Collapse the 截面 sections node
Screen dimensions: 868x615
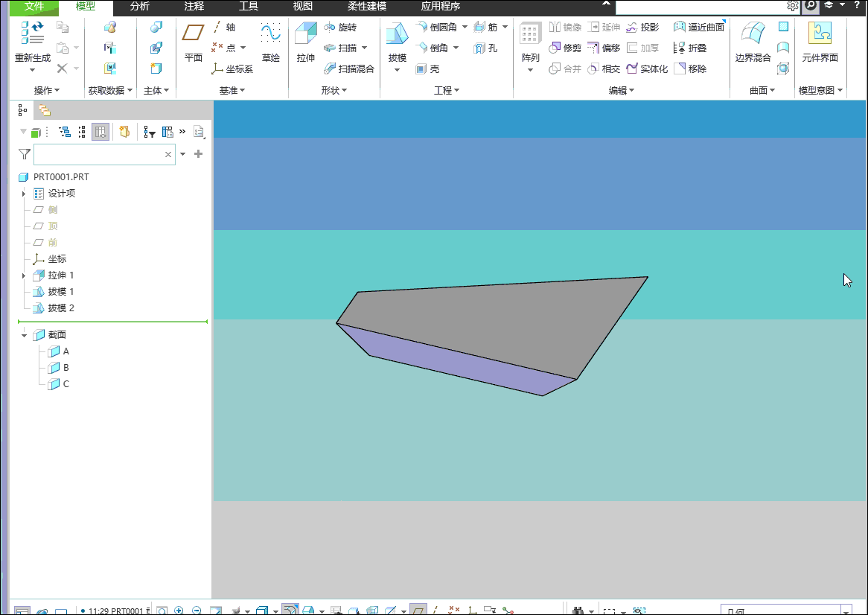(24, 335)
